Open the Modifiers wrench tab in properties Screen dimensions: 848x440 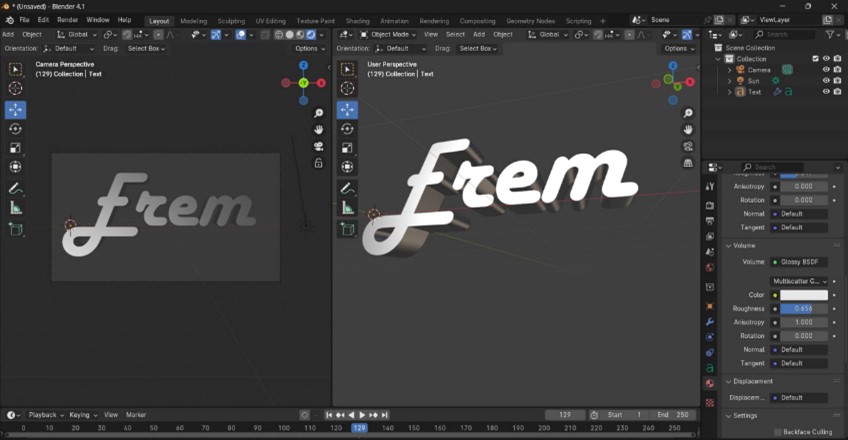pyautogui.click(x=710, y=322)
